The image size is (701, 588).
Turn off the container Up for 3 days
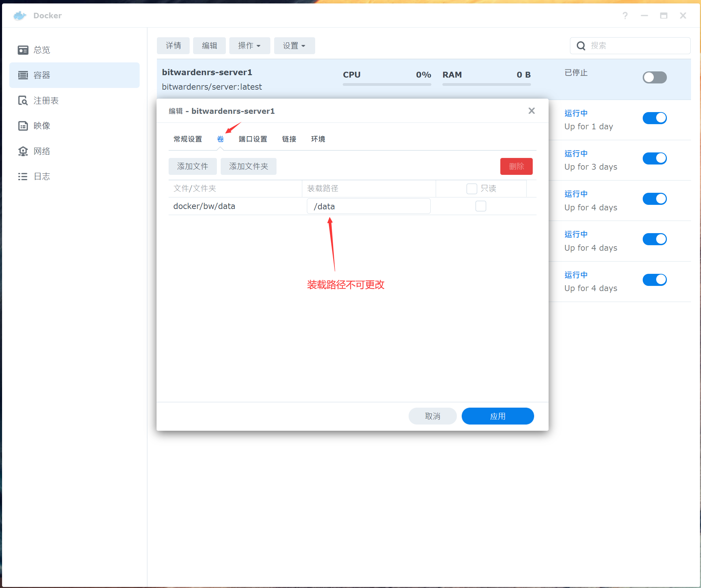point(654,158)
